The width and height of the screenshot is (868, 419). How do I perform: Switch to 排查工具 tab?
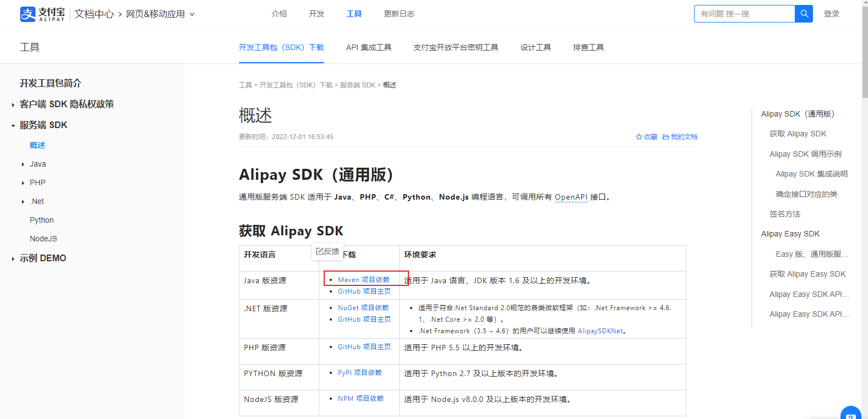click(588, 47)
